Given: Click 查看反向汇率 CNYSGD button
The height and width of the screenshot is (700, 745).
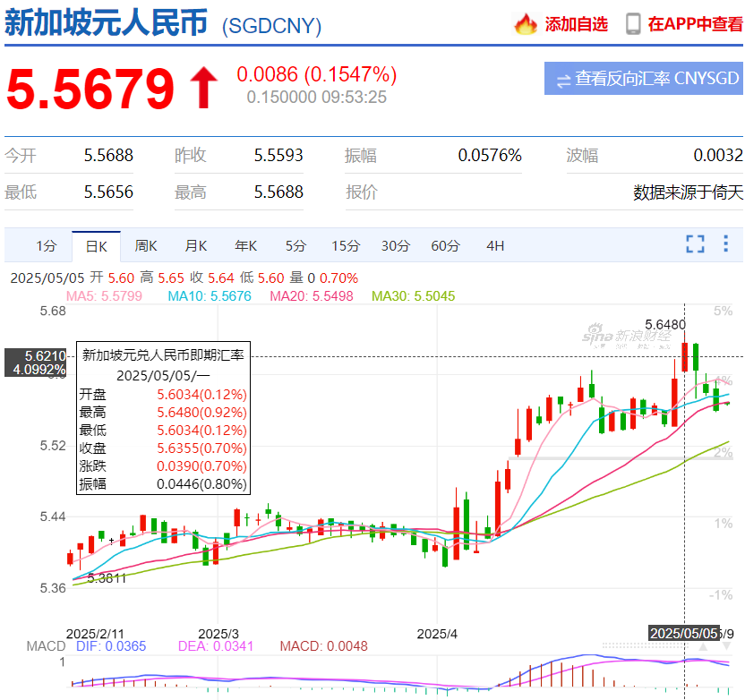Looking at the screenshot, I should pyautogui.click(x=644, y=79).
